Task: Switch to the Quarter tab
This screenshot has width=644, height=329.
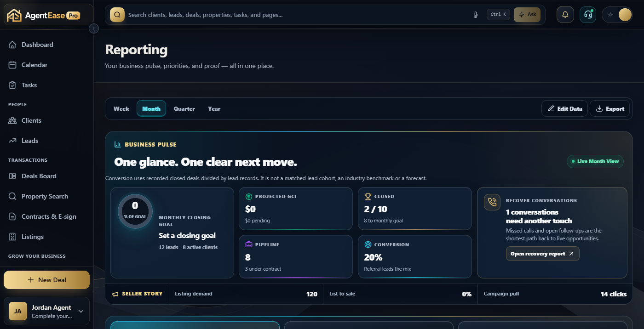Action: pyautogui.click(x=184, y=108)
